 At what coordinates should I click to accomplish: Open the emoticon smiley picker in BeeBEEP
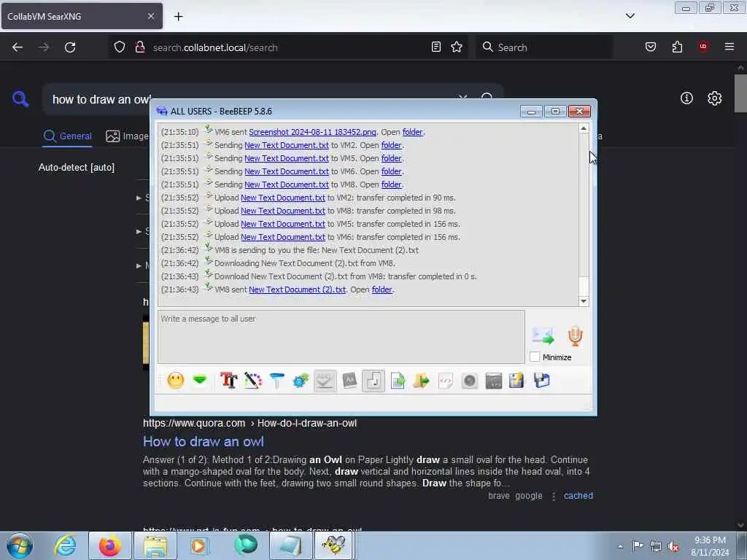tap(176, 381)
